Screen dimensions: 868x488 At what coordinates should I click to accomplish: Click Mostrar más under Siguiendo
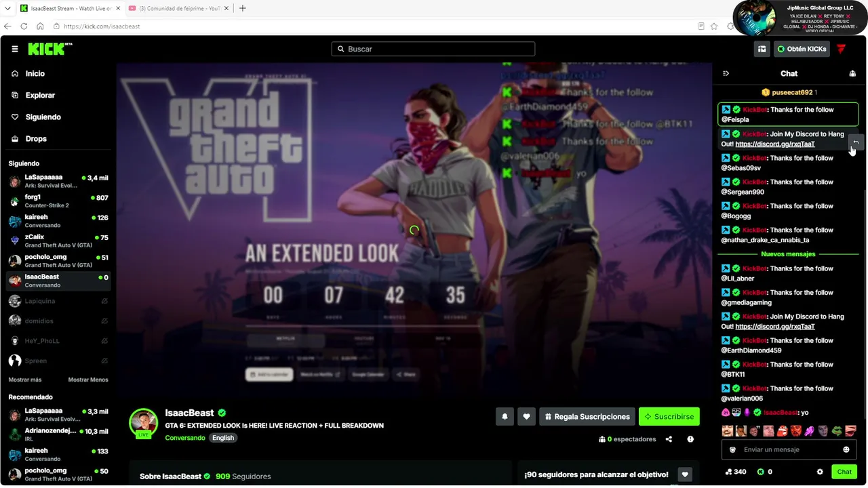tap(25, 380)
